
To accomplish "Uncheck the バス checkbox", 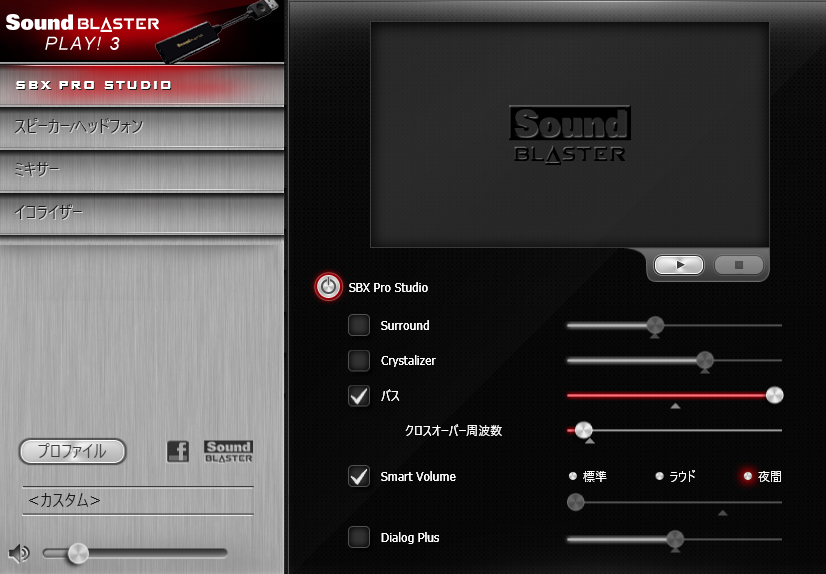I will pyautogui.click(x=359, y=395).
